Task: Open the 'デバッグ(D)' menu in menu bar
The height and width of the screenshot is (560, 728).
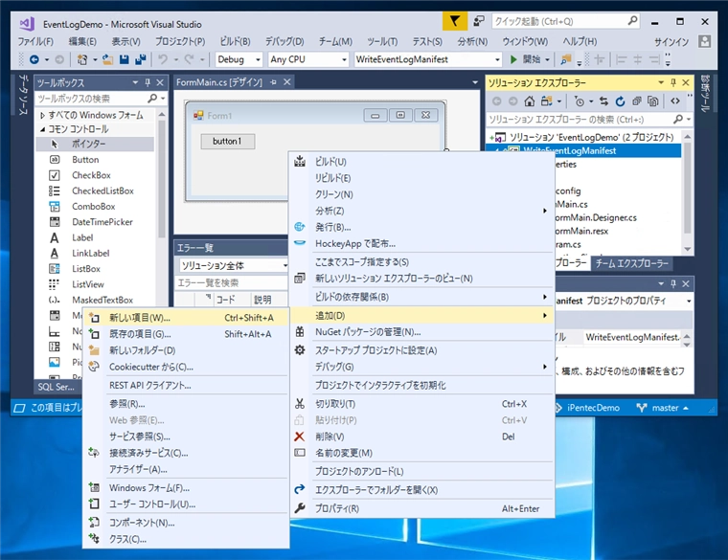Action: (x=284, y=41)
